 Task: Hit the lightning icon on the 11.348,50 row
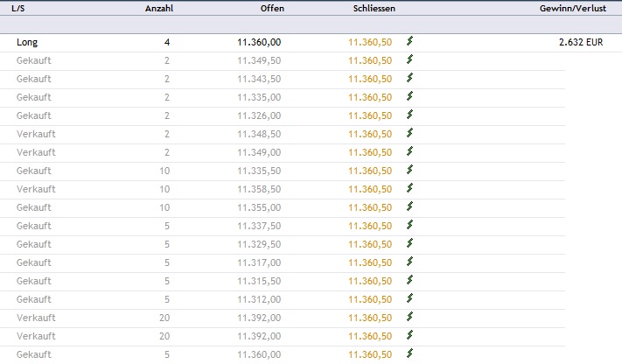pyautogui.click(x=409, y=133)
